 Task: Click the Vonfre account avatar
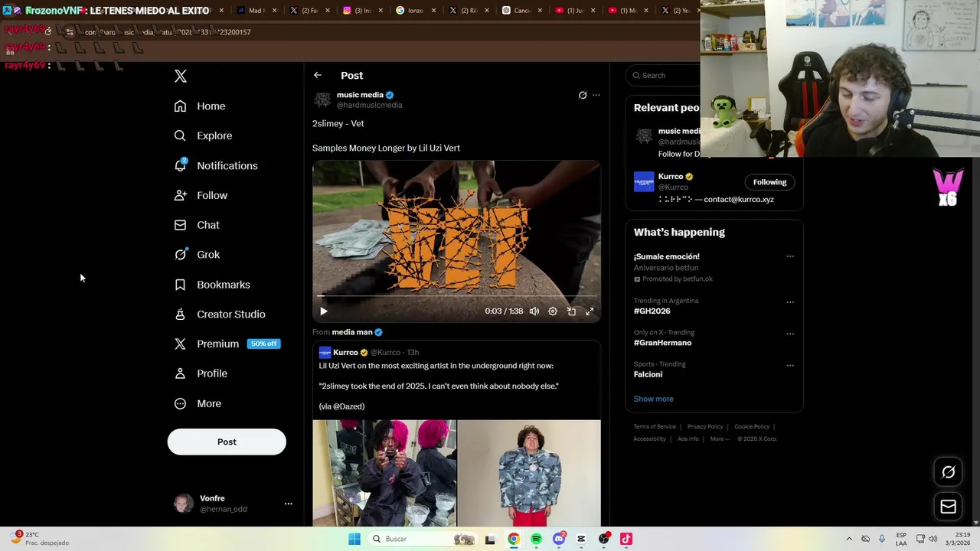click(184, 504)
